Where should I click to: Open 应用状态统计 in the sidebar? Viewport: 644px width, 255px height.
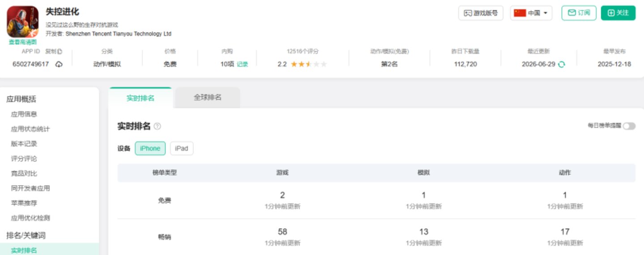pos(30,129)
